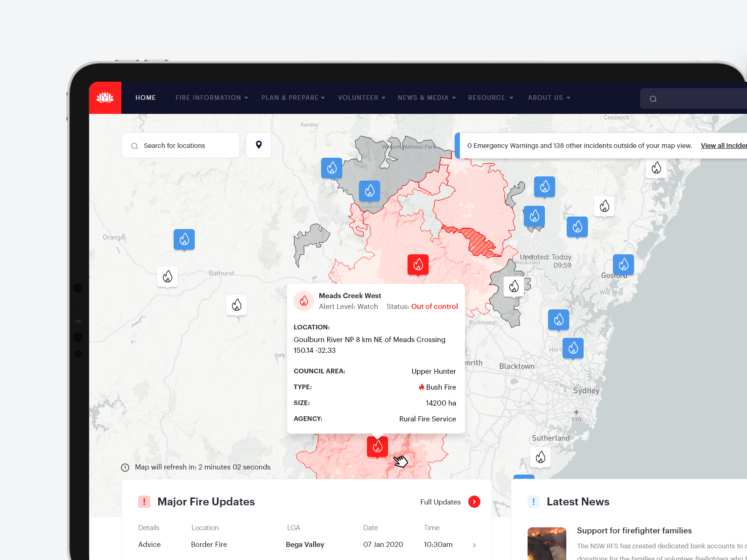Image resolution: width=747 pixels, height=560 pixels.
Task: Click the location pin button
Action: click(x=259, y=145)
